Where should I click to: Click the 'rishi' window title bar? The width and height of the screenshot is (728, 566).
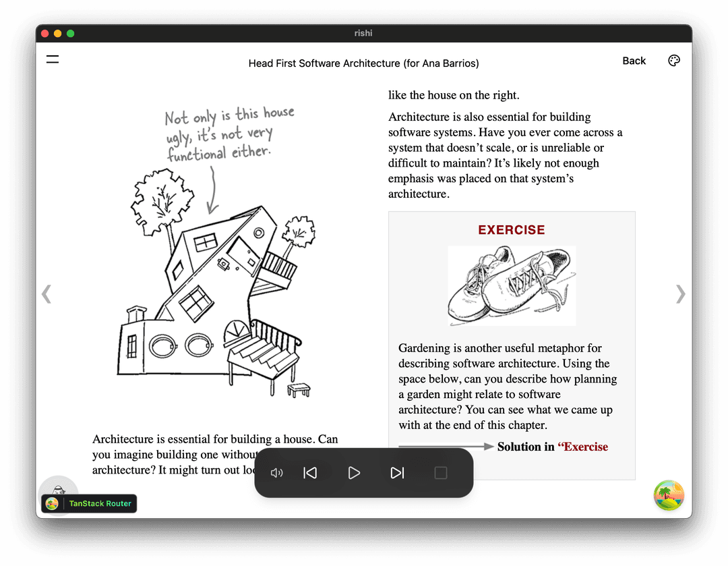coord(363,32)
